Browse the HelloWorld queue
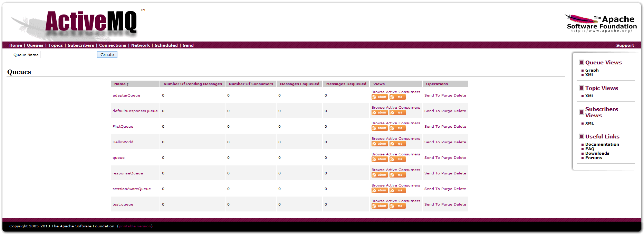This screenshot has height=236, width=644. pos(378,139)
